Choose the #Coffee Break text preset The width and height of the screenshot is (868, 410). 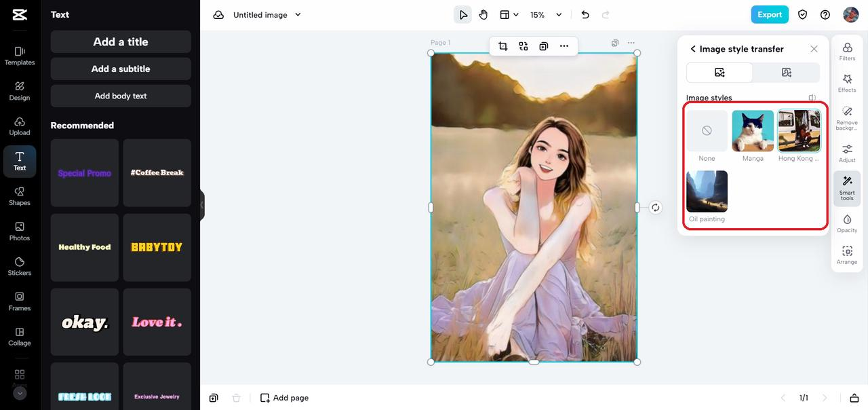[x=157, y=173]
